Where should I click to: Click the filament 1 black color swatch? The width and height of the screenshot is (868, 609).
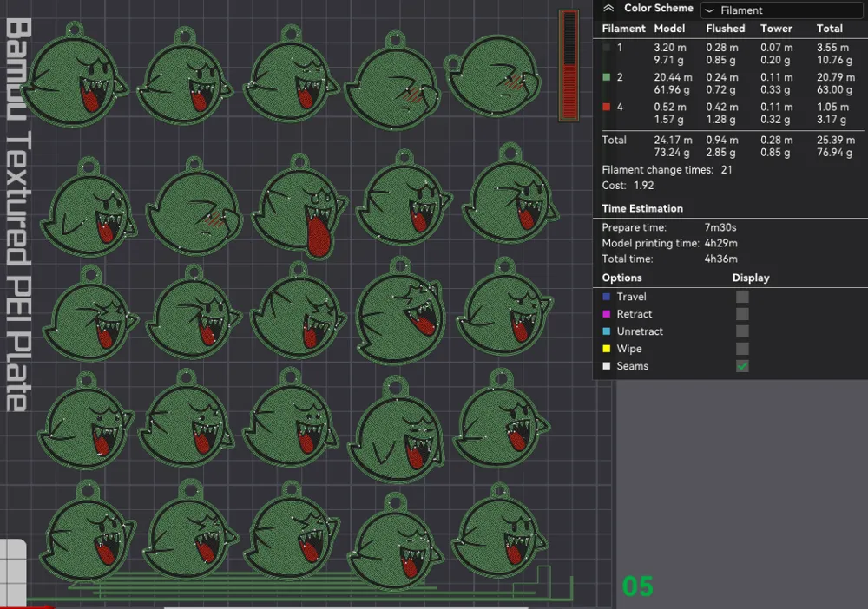click(x=607, y=48)
